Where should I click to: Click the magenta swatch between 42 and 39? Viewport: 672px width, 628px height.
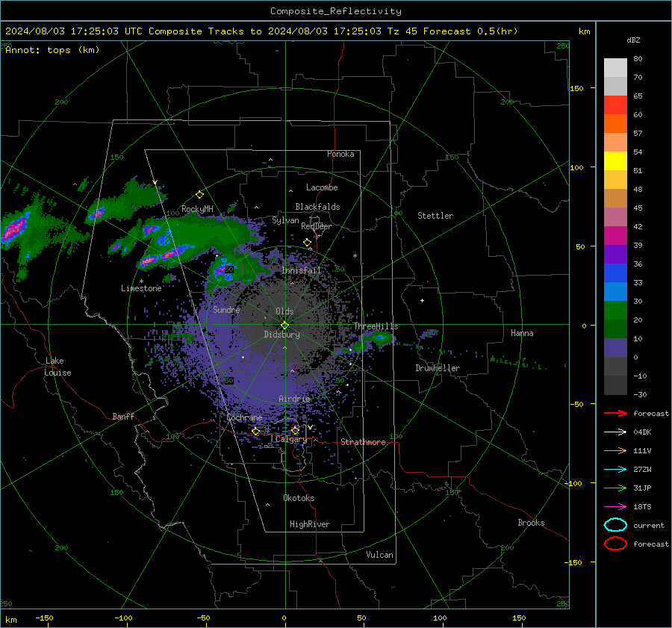(x=615, y=235)
